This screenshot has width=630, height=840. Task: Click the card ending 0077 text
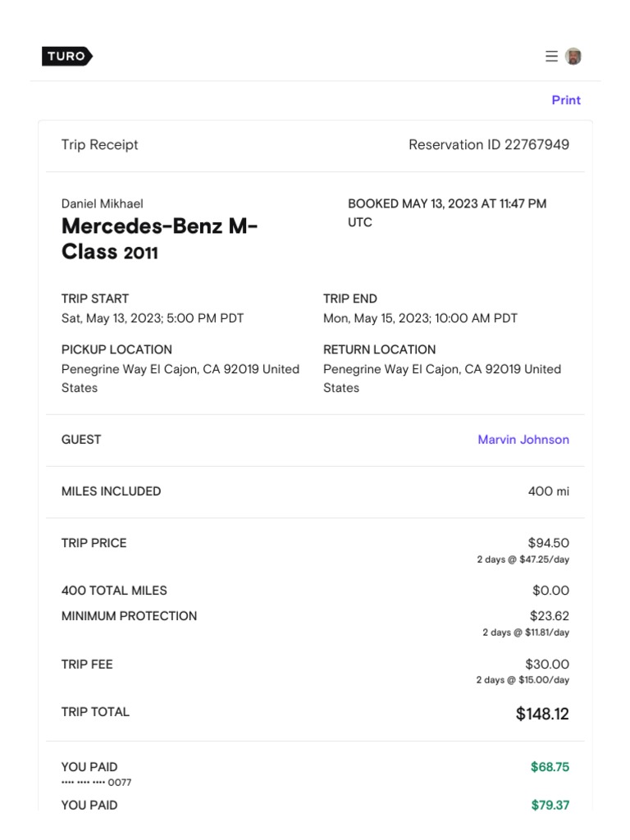pyautogui.click(x=96, y=783)
